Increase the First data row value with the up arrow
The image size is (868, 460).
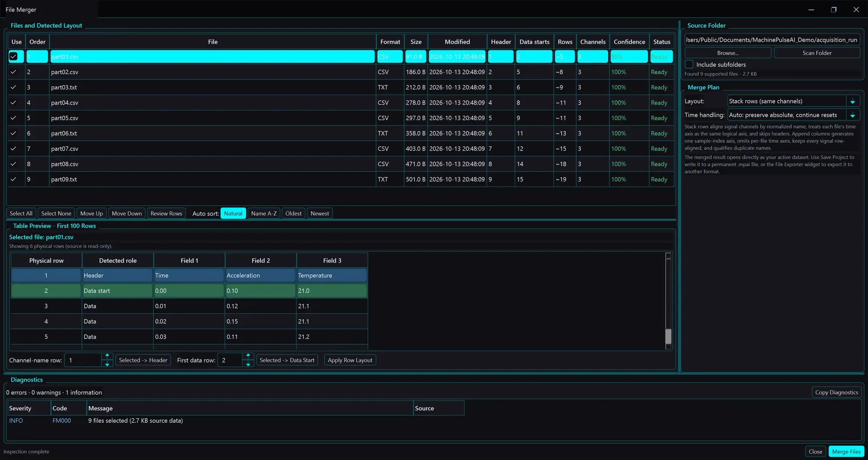click(248, 356)
